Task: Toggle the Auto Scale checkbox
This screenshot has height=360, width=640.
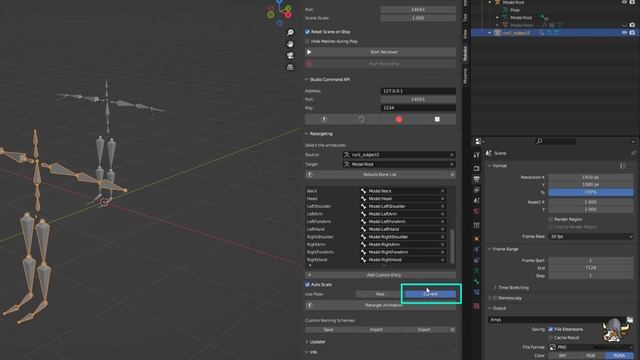Action: point(307,284)
